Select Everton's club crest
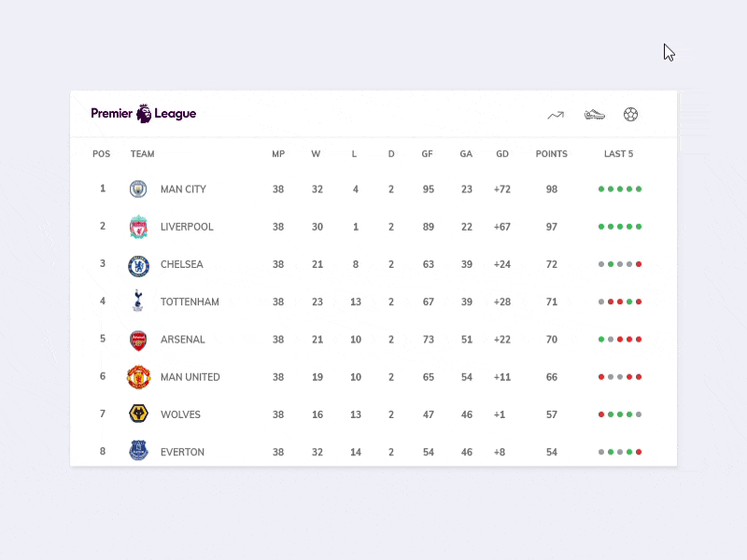 [x=138, y=451]
